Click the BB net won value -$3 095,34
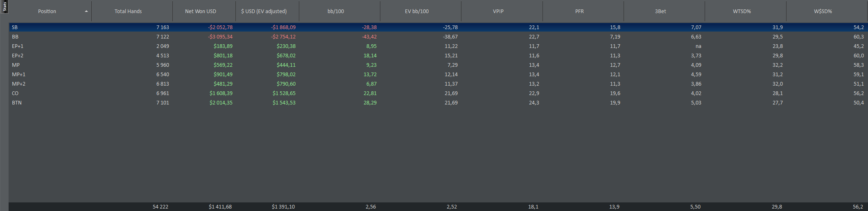The image size is (868, 211). tap(220, 37)
